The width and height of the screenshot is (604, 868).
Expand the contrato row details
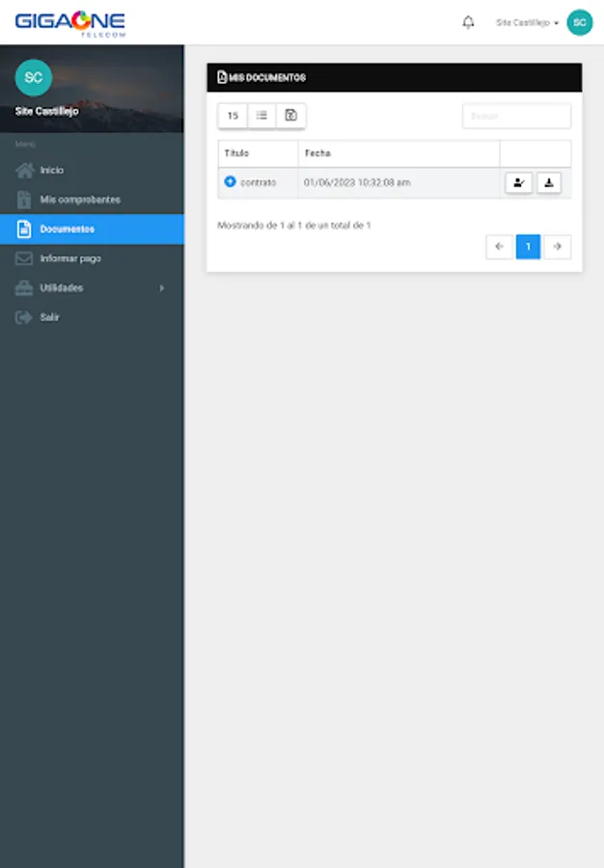231,181
